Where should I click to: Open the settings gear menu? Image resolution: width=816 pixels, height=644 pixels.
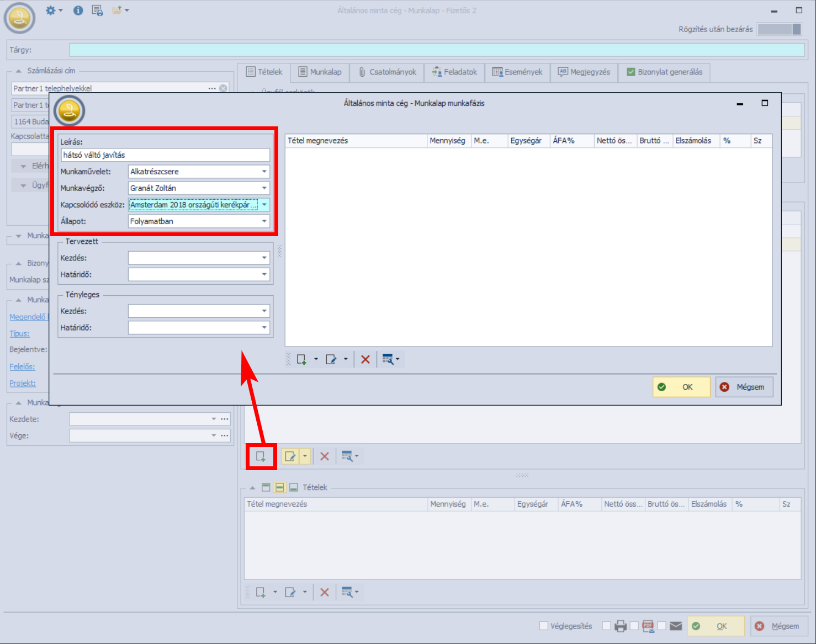coord(51,10)
